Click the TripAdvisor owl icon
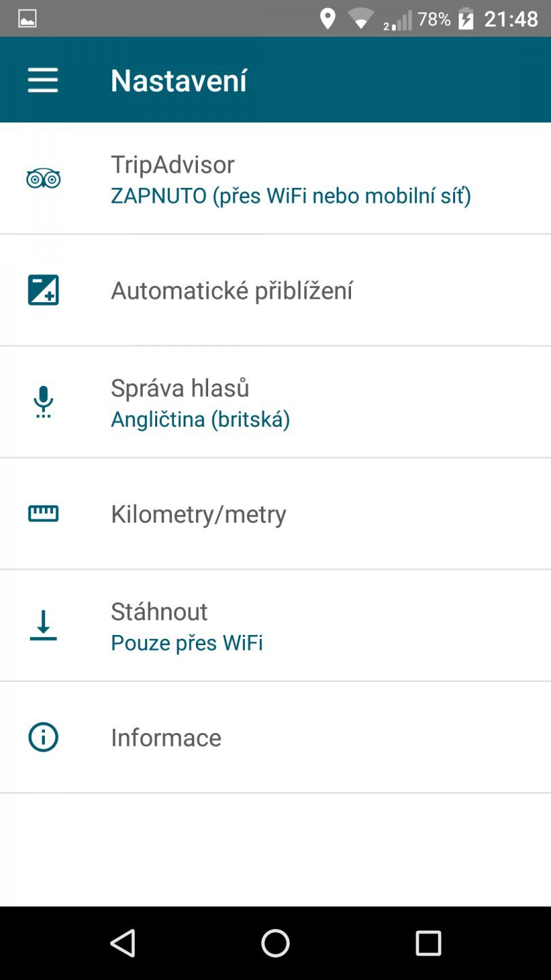551x980 pixels. point(43,179)
